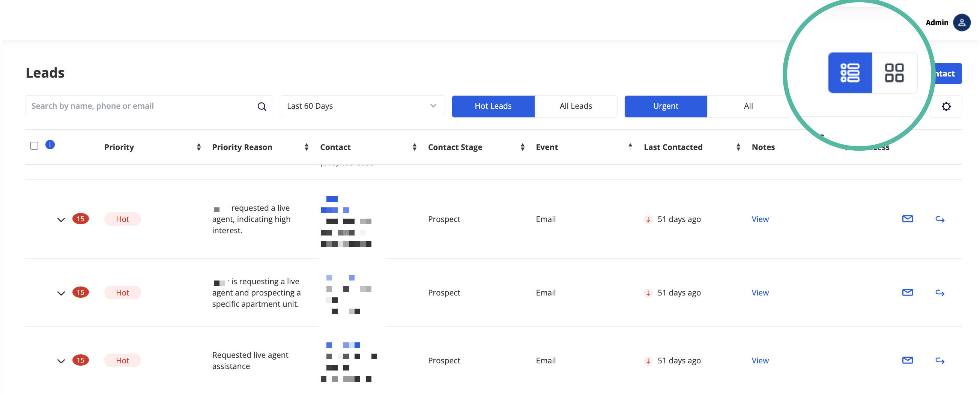Click the search magnifier icon
This screenshot has width=980, height=393.
262,106
